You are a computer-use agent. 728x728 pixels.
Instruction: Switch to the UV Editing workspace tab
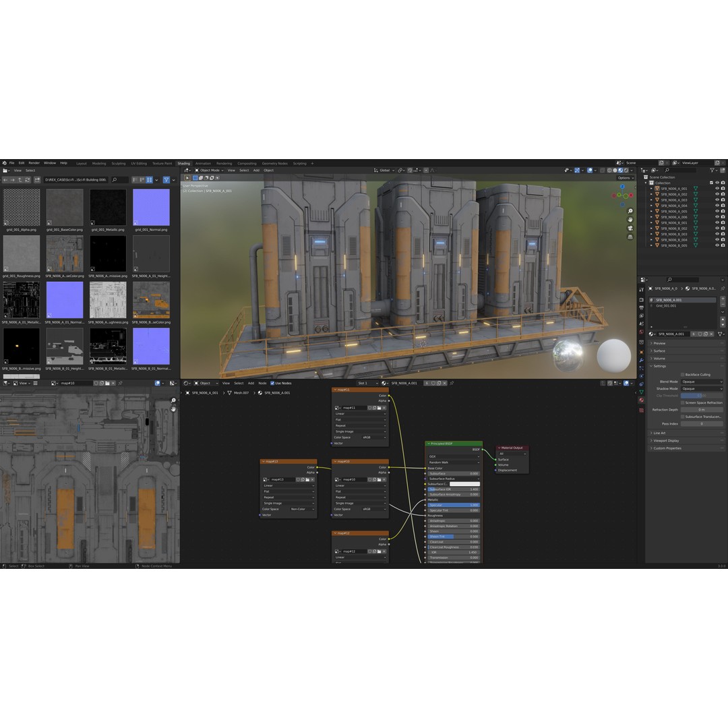(x=139, y=163)
